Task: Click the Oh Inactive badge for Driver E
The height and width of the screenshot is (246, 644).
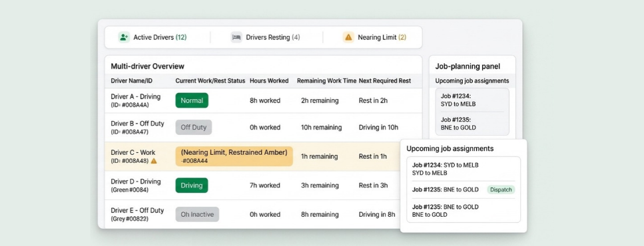Action: (197, 215)
